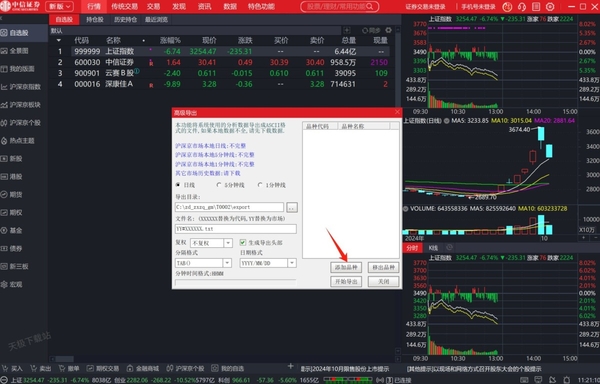
Task: Open 我的版面 in the left sidebar
Action: pos(19,69)
